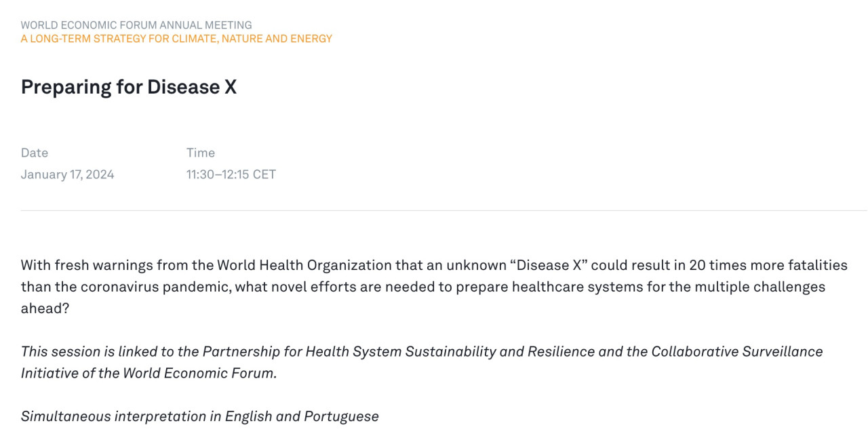Image resolution: width=868 pixels, height=440 pixels.
Task: Click the Collaborative Surveillance Initiative text
Action: tap(737, 351)
